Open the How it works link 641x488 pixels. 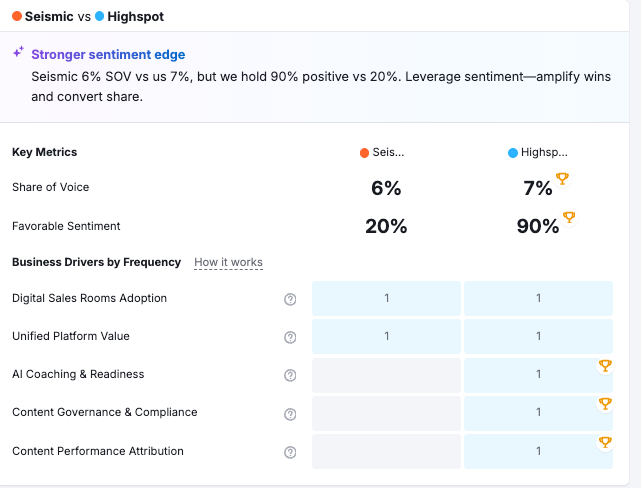228,262
